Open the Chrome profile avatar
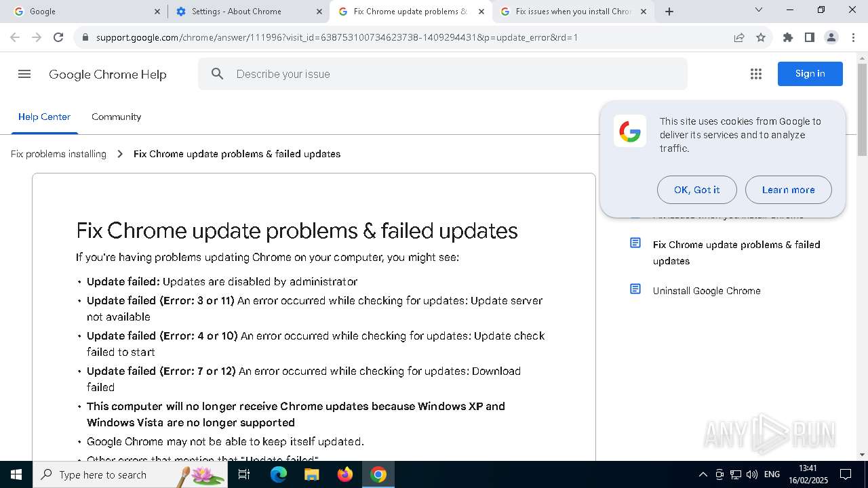The height and width of the screenshot is (488, 868). (831, 37)
